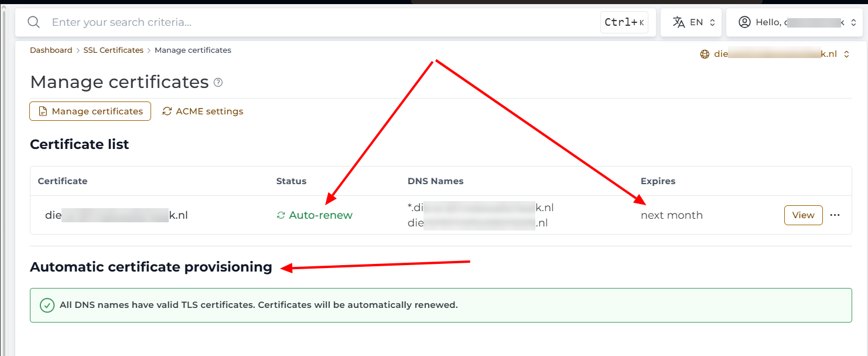Click the green checkmark success icon
The image size is (868, 356).
click(x=47, y=305)
